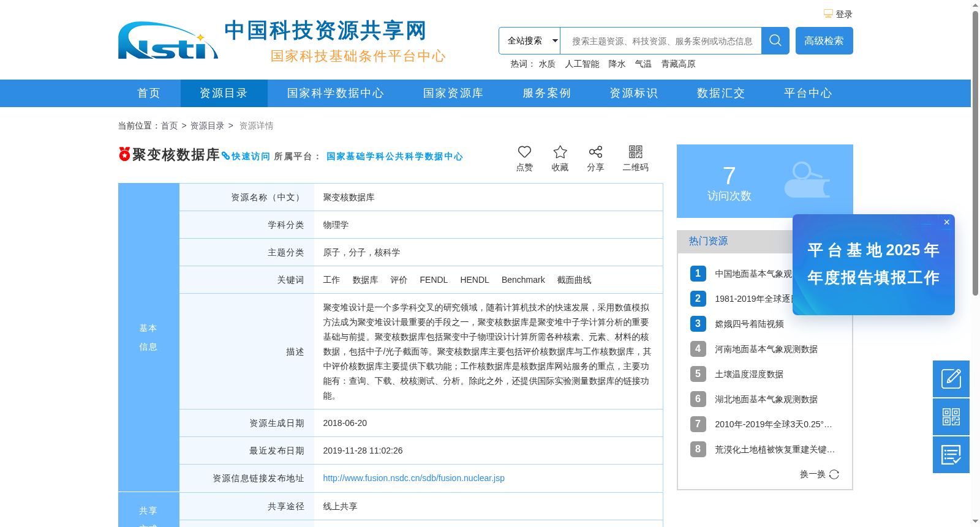Click the NSTI site logo
Viewport: 980px width, 527px height.
pyautogui.click(x=168, y=41)
